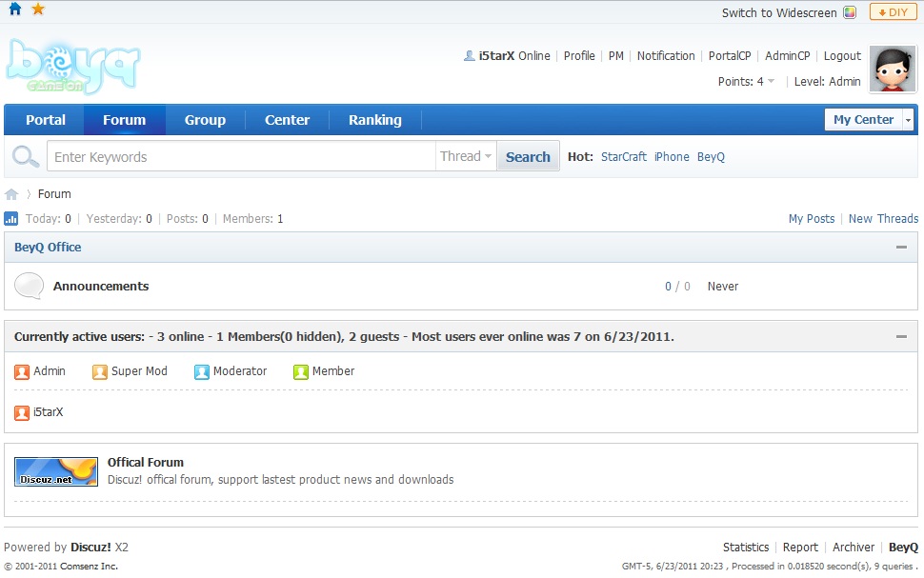Click the magnifying glass search icon
The height and width of the screenshot is (578, 924).
26,157
